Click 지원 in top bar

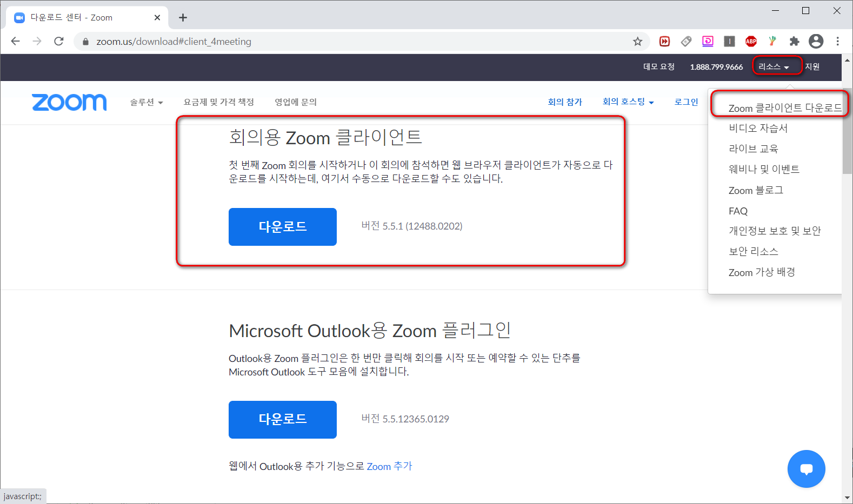click(812, 66)
